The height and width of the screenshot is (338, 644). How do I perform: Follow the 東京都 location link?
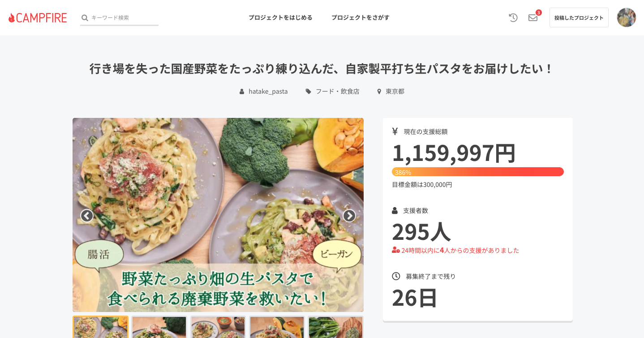395,91
